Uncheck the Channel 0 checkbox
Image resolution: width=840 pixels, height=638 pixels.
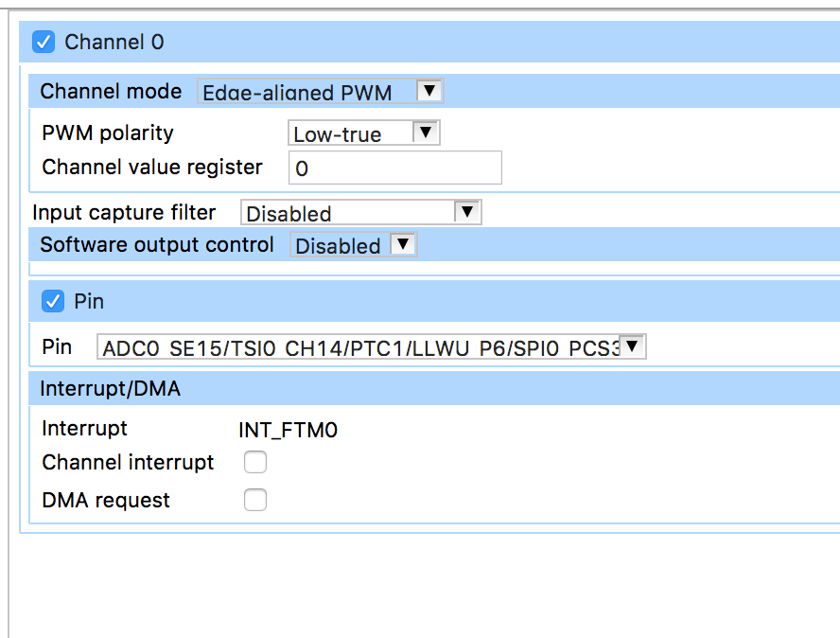click(x=44, y=42)
